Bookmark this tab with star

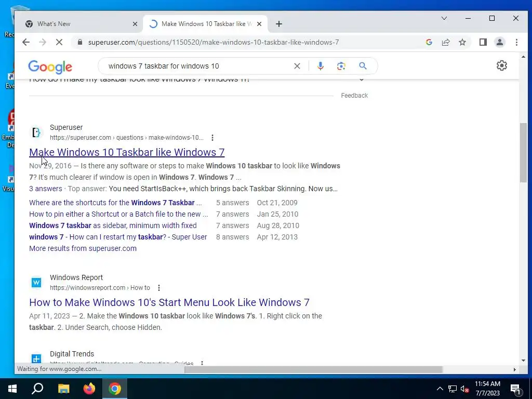click(x=462, y=42)
